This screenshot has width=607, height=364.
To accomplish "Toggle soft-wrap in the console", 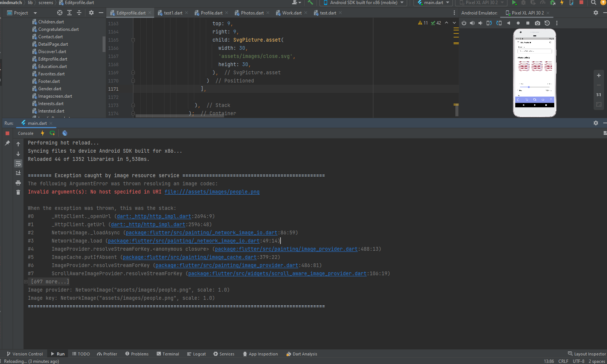I will (18, 163).
